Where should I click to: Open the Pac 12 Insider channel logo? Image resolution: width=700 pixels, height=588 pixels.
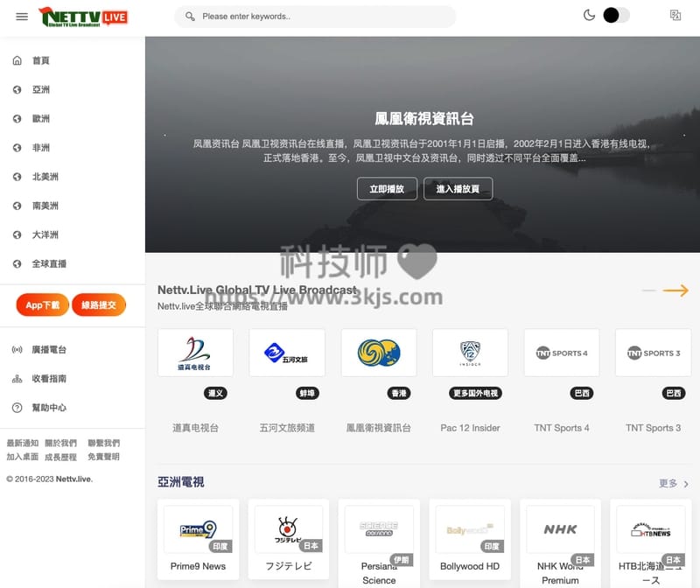[470, 353]
